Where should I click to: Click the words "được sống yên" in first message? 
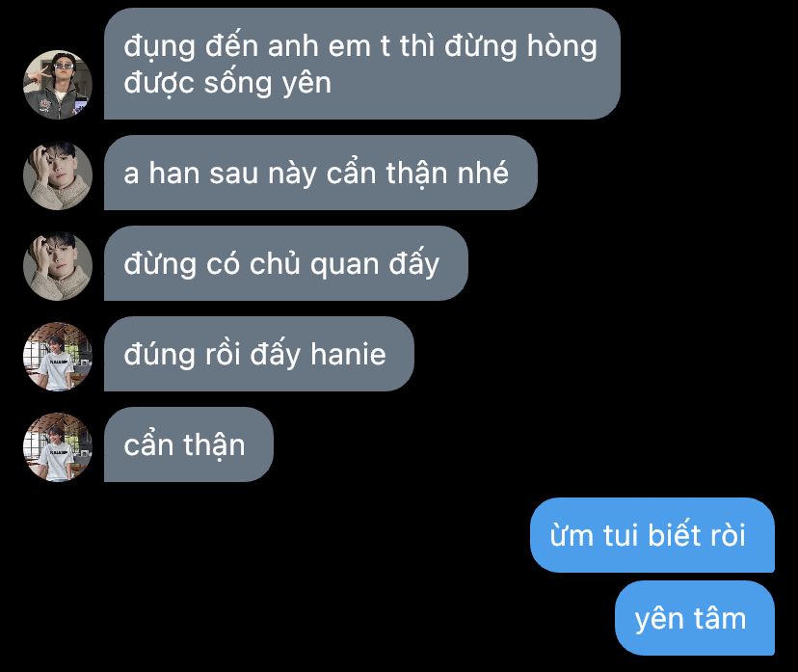click(227, 83)
